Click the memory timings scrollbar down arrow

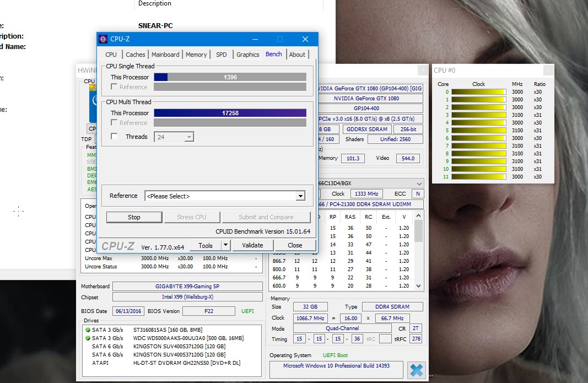click(x=418, y=286)
